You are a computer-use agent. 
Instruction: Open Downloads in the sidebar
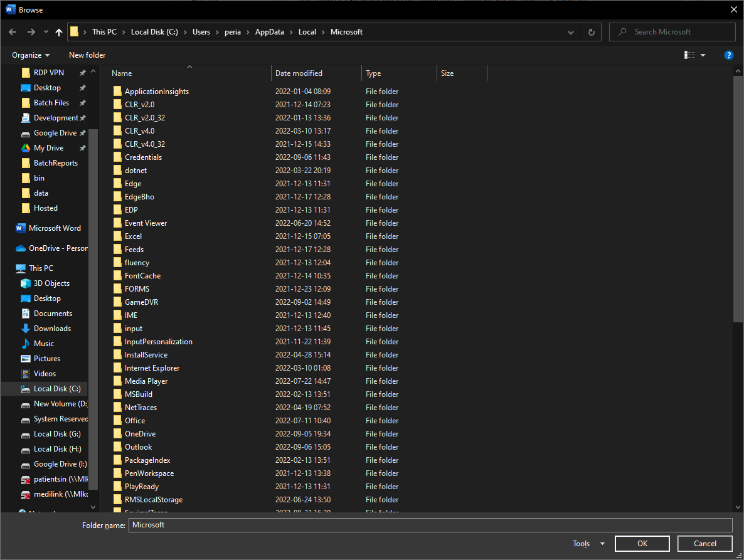[52, 329]
